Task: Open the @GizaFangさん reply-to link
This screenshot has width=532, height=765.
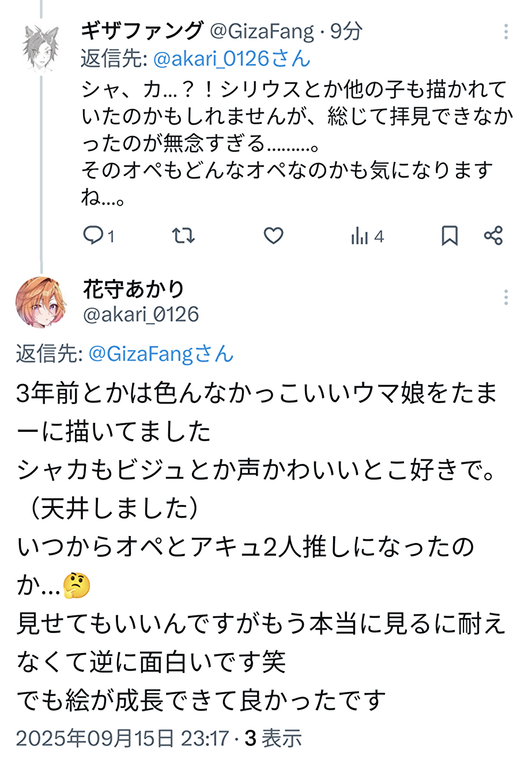Action: (x=161, y=353)
